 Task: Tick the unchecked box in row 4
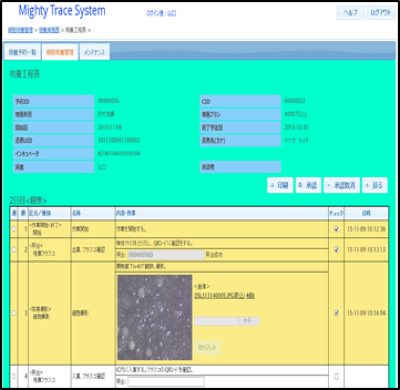[336, 376]
